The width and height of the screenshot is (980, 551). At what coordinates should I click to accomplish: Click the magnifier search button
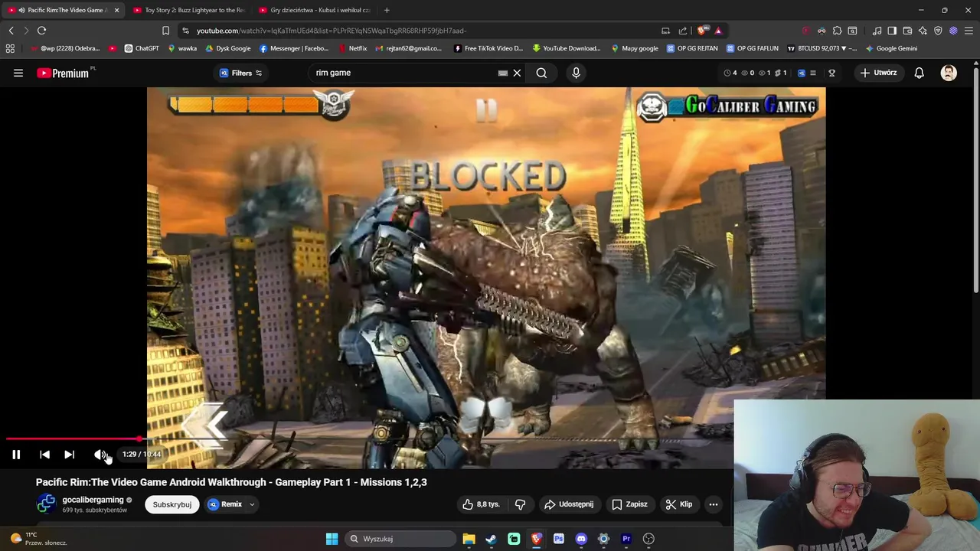[541, 73]
